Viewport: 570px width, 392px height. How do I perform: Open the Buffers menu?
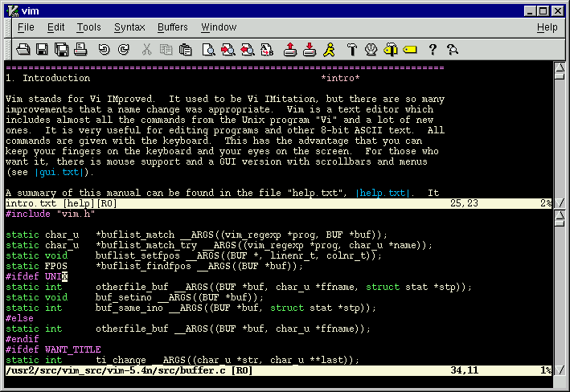click(173, 27)
